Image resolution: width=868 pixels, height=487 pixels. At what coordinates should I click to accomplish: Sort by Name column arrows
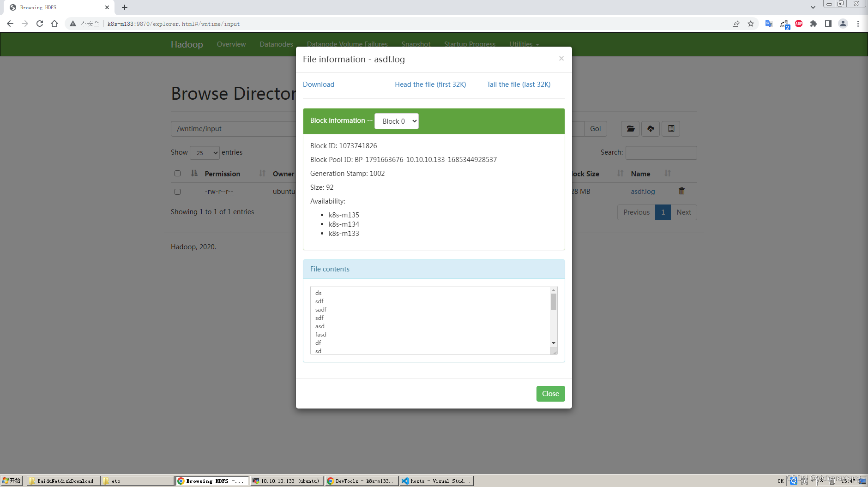[x=668, y=174]
